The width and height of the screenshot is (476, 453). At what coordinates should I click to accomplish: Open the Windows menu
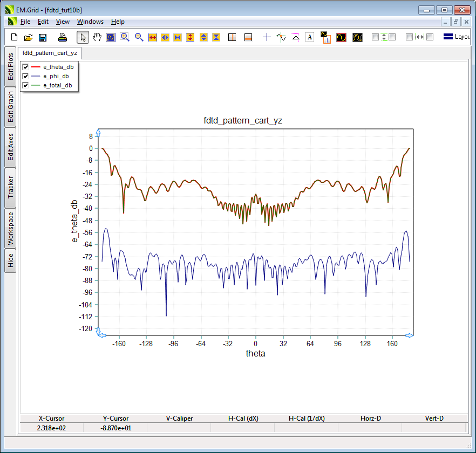point(90,22)
